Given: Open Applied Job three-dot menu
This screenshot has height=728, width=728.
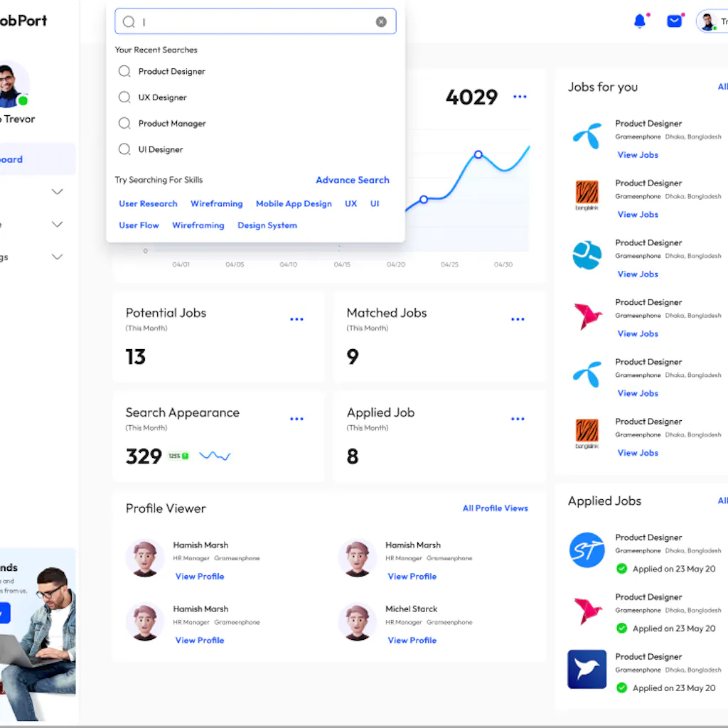Looking at the screenshot, I should click(x=518, y=419).
